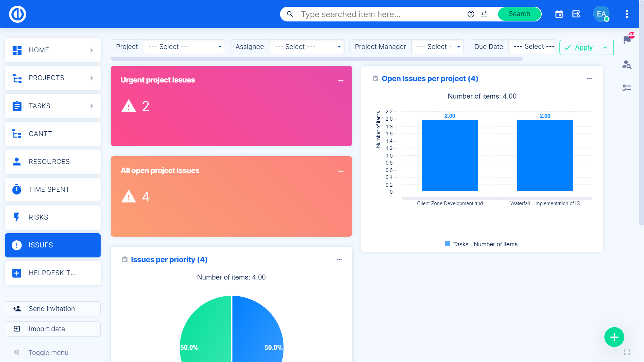The width and height of the screenshot is (644, 362).
Task: Open the Project filter Select dropdown
Action: (x=184, y=47)
